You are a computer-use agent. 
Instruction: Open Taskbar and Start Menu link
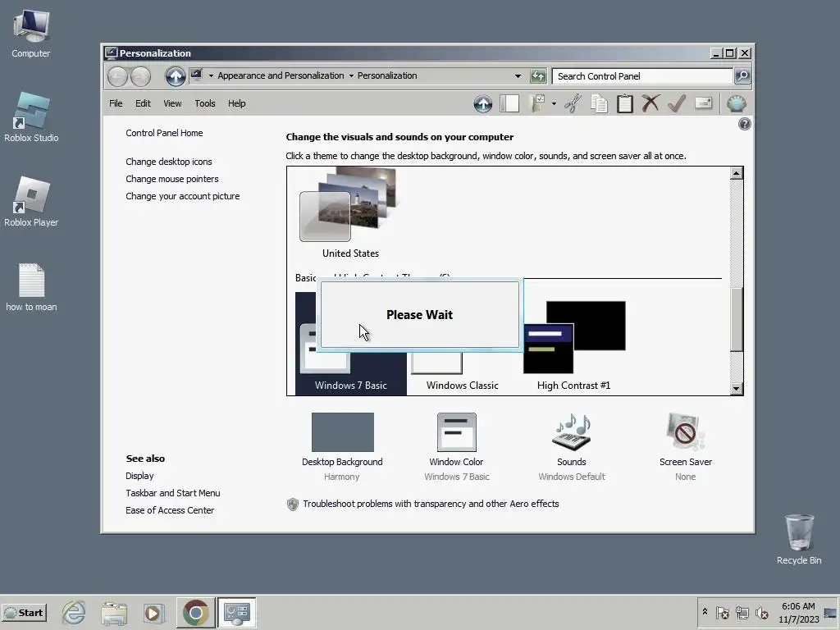tap(172, 493)
